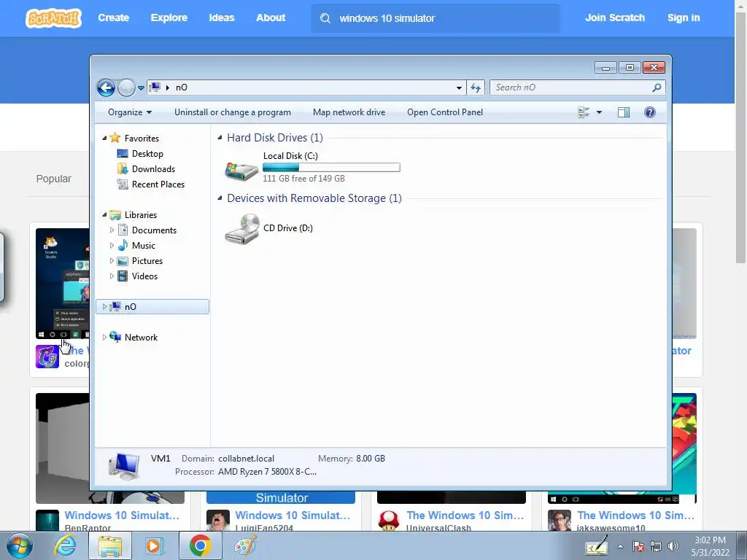Click Map network drive
The height and width of the screenshot is (560, 747).
click(x=349, y=112)
